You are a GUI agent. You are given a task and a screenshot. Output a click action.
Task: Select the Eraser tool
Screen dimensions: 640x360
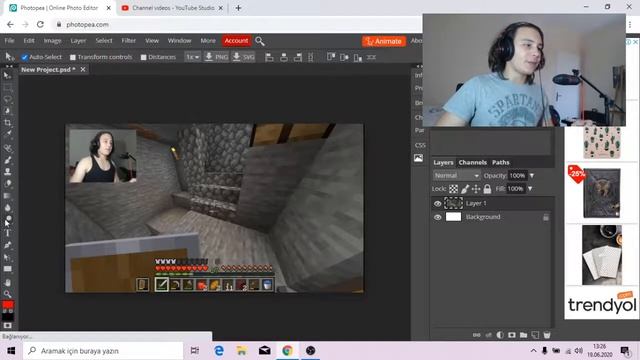[x=7, y=184]
